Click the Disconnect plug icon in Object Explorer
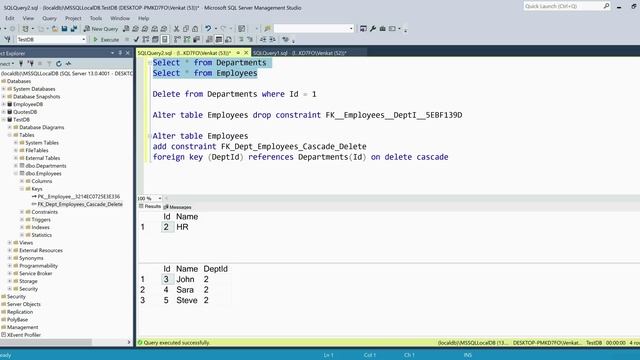This screenshot has width=640, height=360. (x=31, y=64)
